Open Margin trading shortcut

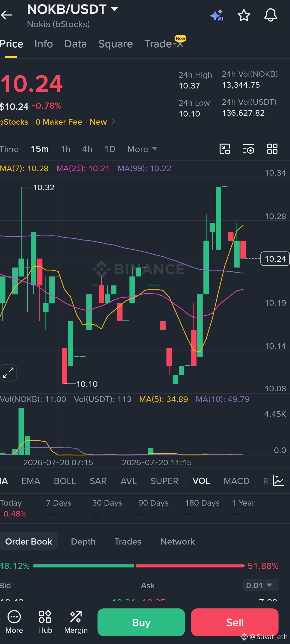[76, 622]
